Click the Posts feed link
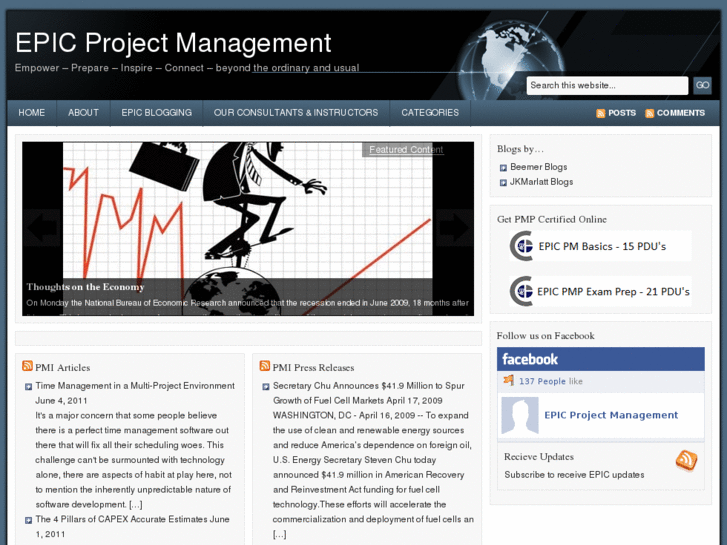The image size is (727, 545). pyautogui.click(x=622, y=113)
